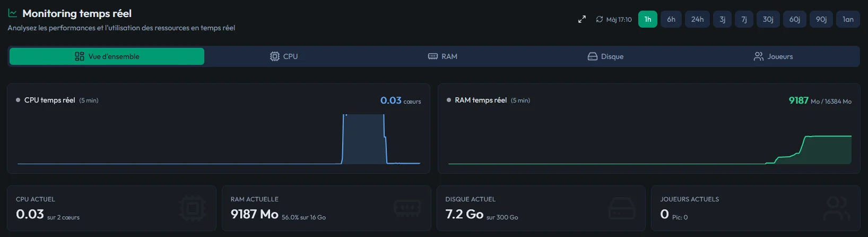
Task: Click the memory icon in the RAM ACTUELLE card
Action: [407, 208]
